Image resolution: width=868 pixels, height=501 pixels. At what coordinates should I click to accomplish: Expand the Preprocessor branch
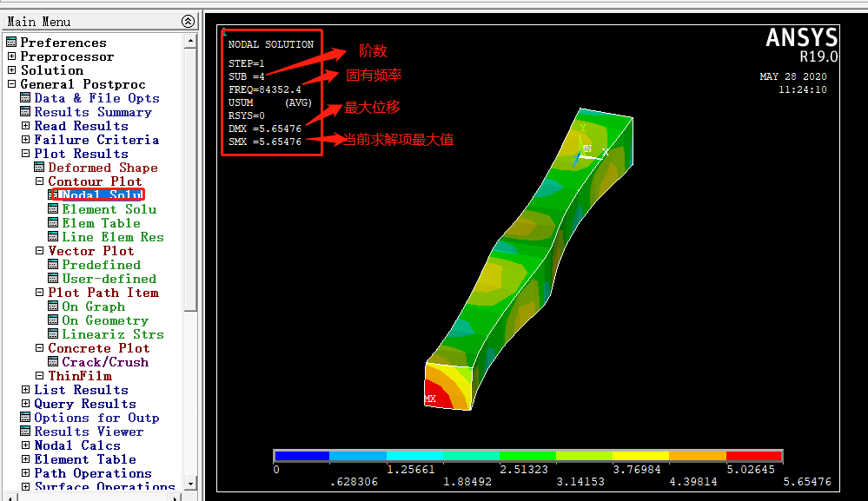11,56
